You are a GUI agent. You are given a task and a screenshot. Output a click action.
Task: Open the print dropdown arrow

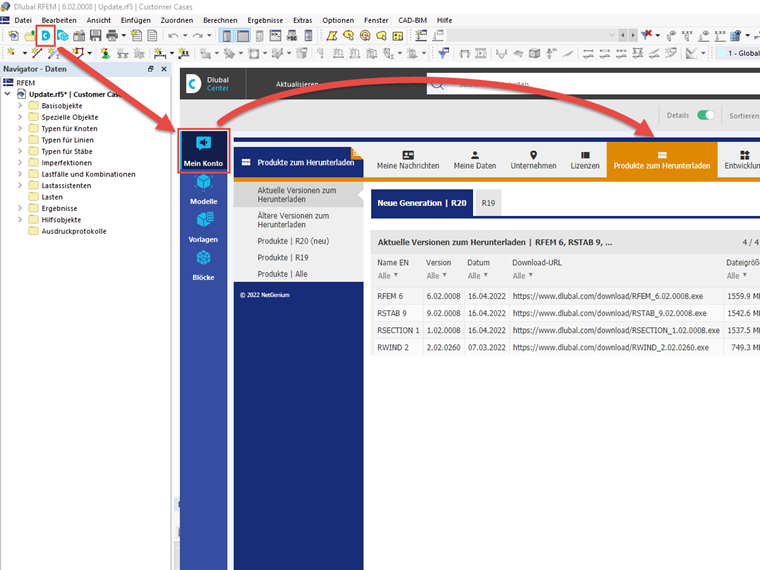click(x=124, y=35)
